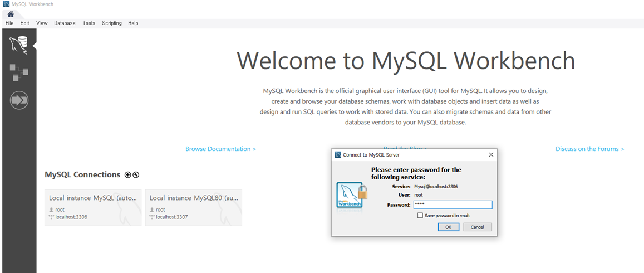Click the Workbench padlock image in dialog
644x273 pixels.
tap(352, 197)
